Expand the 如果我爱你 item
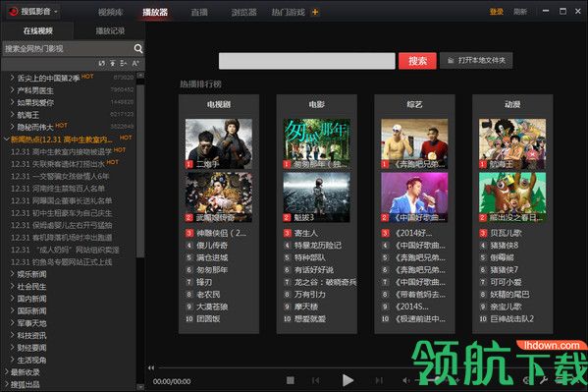This screenshot has width=588, height=392. tap(12, 102)
